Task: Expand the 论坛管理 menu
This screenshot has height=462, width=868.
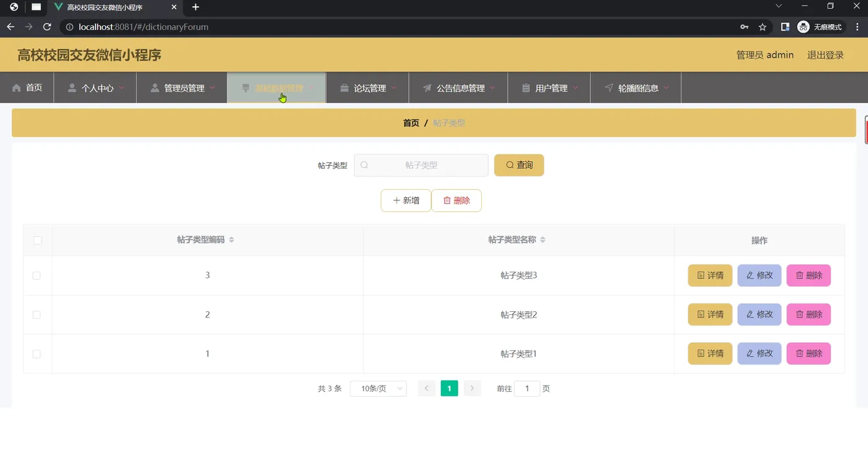Action: (368, 88)
